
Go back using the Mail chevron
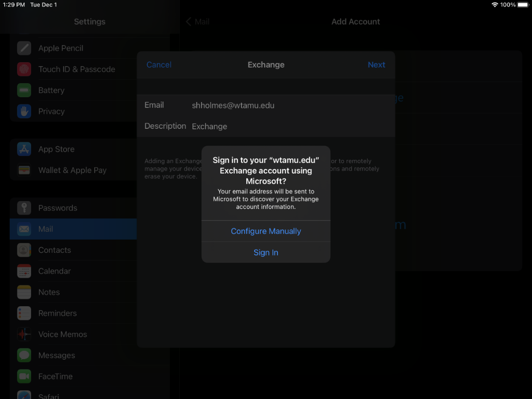coord(189,22)
